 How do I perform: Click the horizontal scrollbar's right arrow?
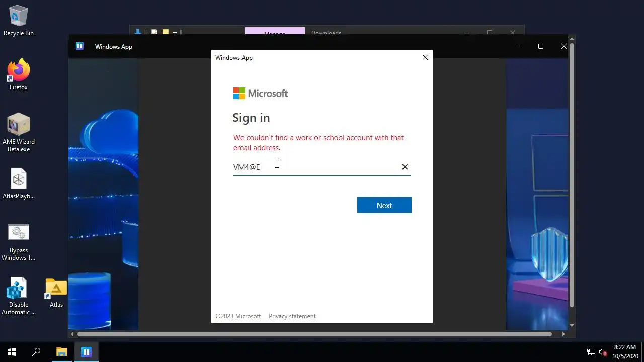(x=563, y=334)
